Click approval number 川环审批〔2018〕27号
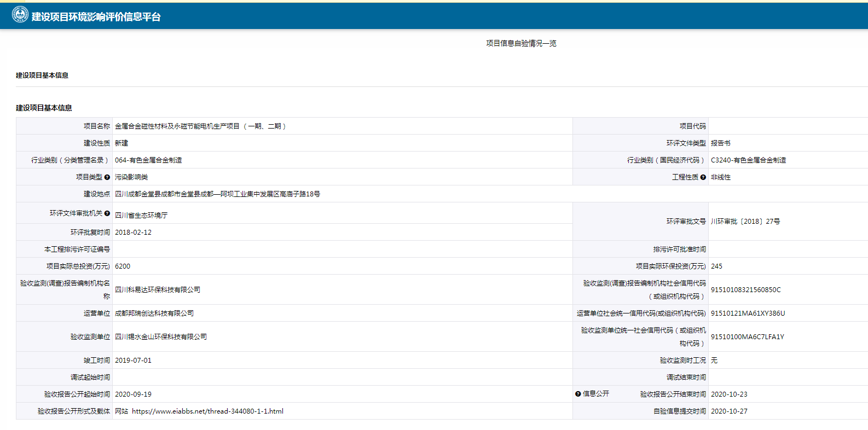The width and height of the screenshot is (868, 430). tap(745, 222)
